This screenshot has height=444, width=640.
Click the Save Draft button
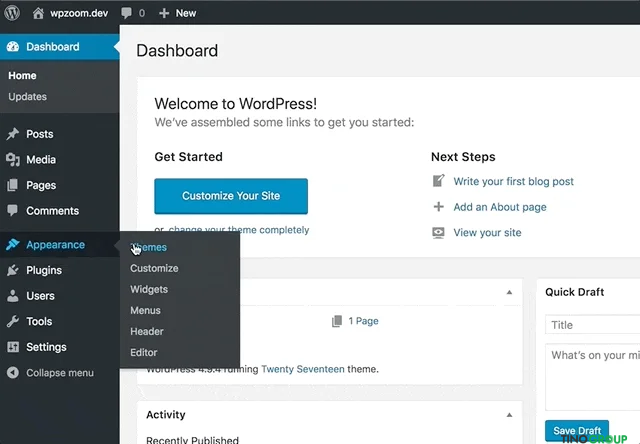tap(578, 431)
